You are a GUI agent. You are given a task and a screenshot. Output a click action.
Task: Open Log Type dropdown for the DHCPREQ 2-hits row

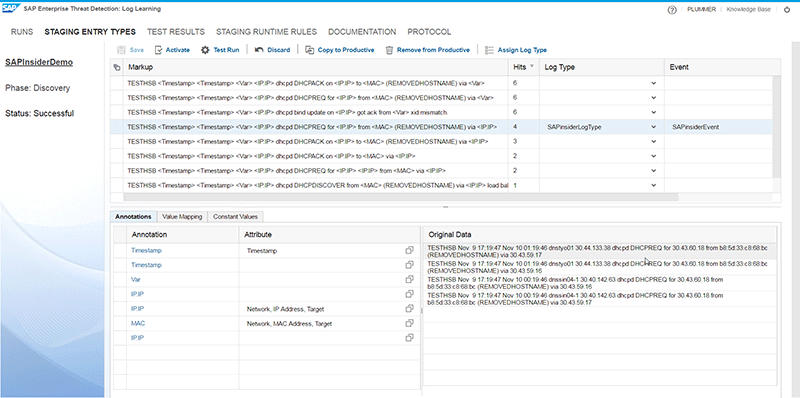coord(654,171)
